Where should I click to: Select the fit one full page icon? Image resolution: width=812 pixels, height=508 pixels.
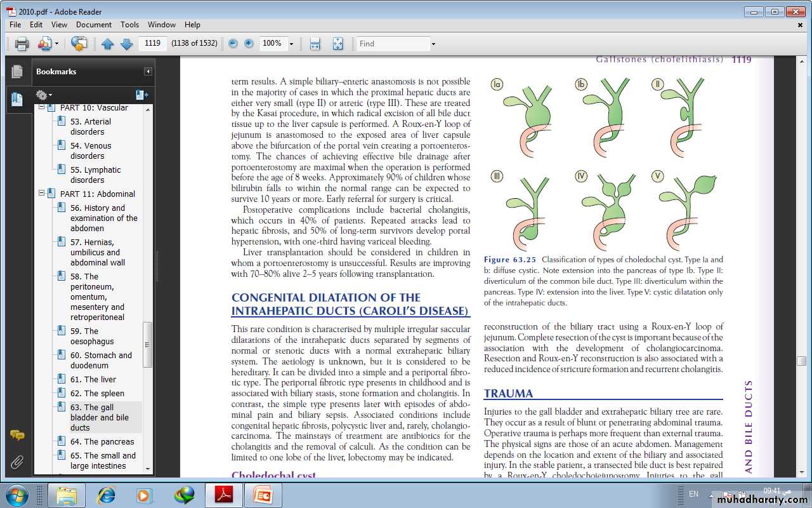(x=337, y=44)
